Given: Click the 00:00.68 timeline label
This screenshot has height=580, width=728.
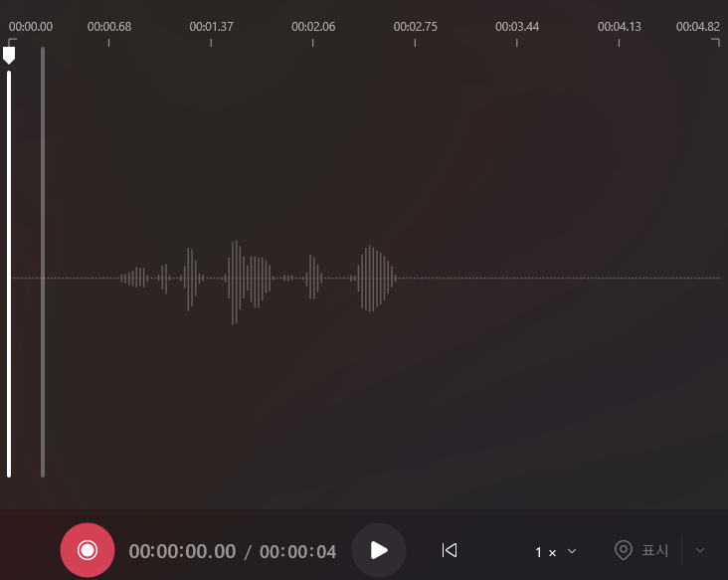Looking at the screenshot, I should pyautogui.click(x=109, y=27).
